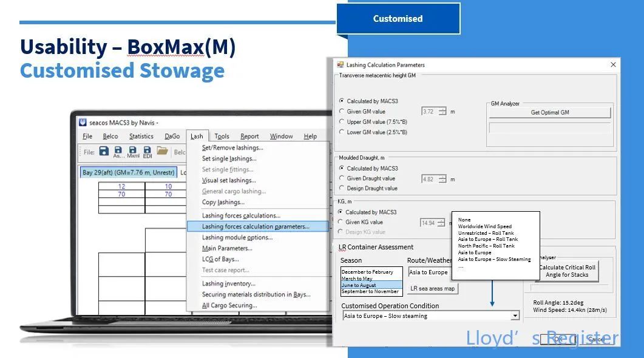
Task: Click the Lashing Calculation Parameters dialog icon
Action: point(340,65)
